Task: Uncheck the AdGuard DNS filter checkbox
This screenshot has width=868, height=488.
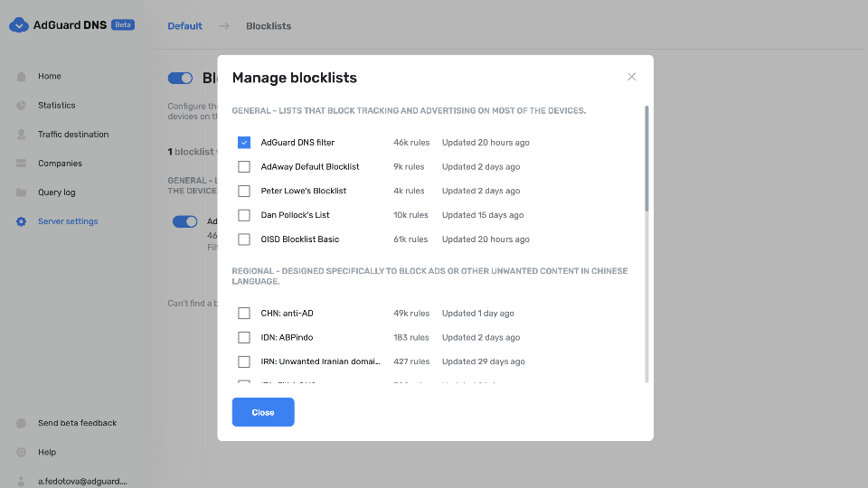Action: click(244, 143)
